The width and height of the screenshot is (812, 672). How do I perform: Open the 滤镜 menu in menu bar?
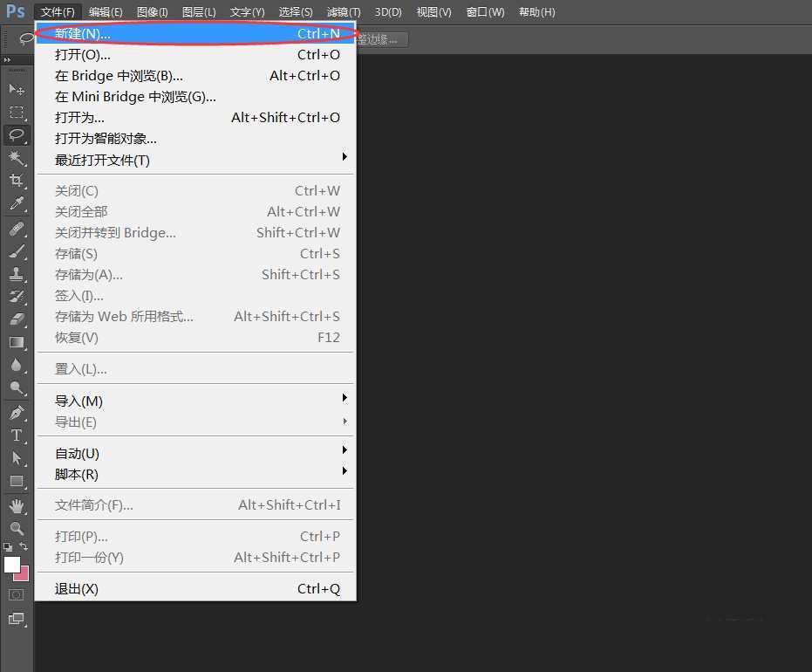point(343,12)
